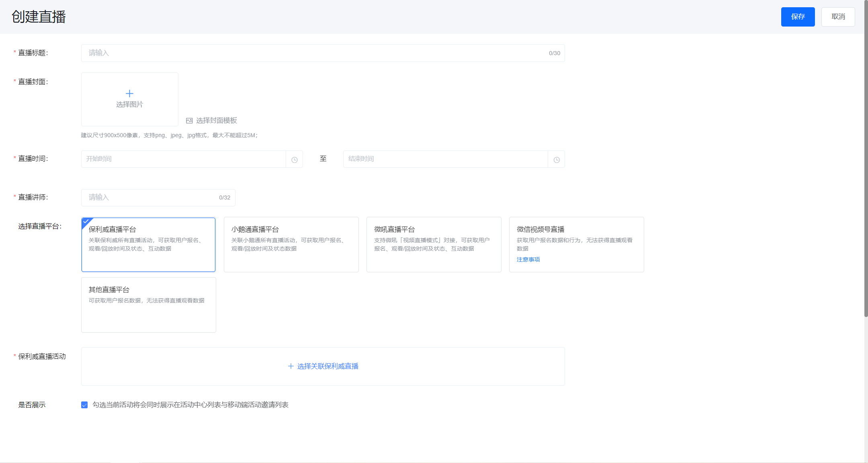Click the 取消 cancel button
Image resolution: width=868 pixels, height=463 pixels.
(838, 17)
